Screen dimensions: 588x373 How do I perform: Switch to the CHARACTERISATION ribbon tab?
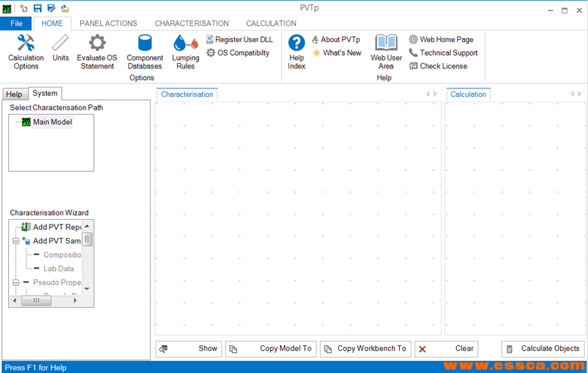(x=191, y=23)
